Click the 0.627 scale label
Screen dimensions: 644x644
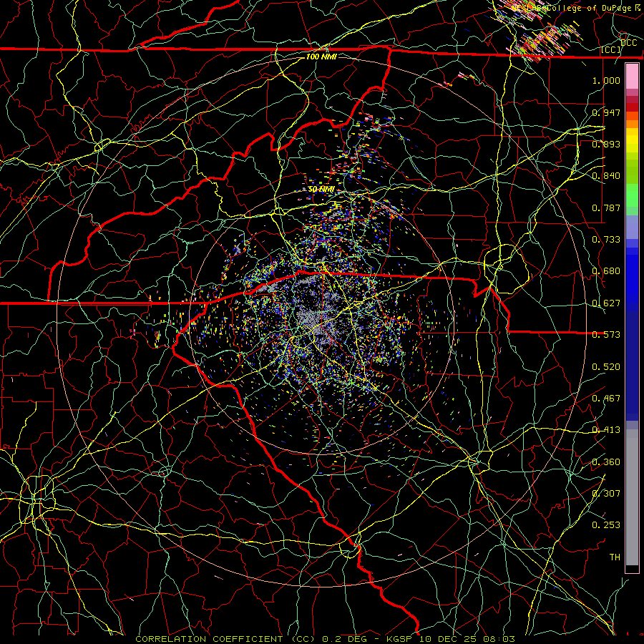606,303
